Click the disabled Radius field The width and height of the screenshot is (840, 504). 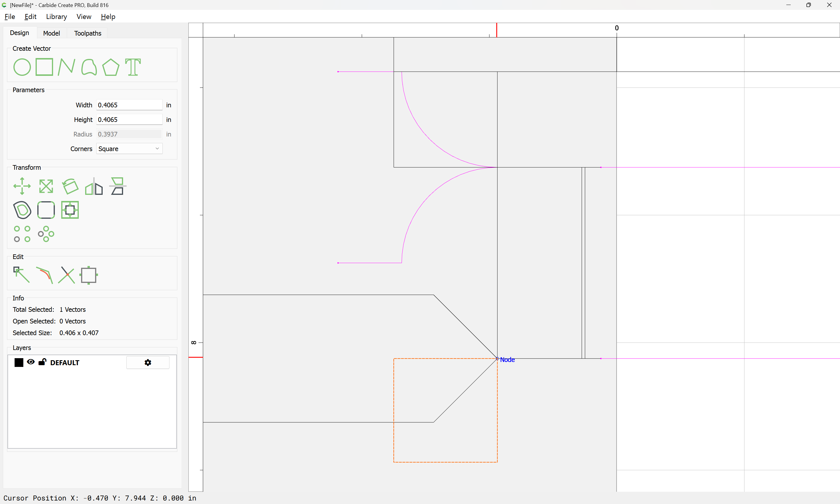click(129, 134)
